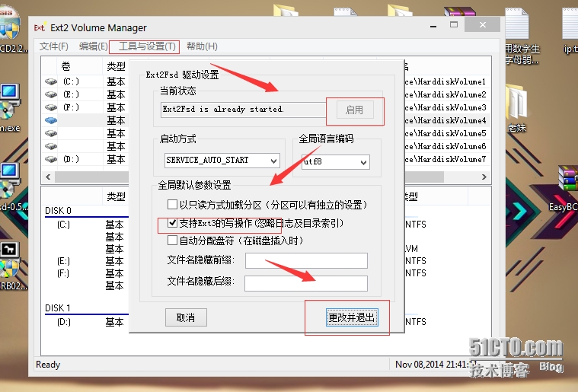This screenshot has width=578, height=392.
Task: Open the WinRAR archive icon on desktop
Action: click(x=460, y=11)
